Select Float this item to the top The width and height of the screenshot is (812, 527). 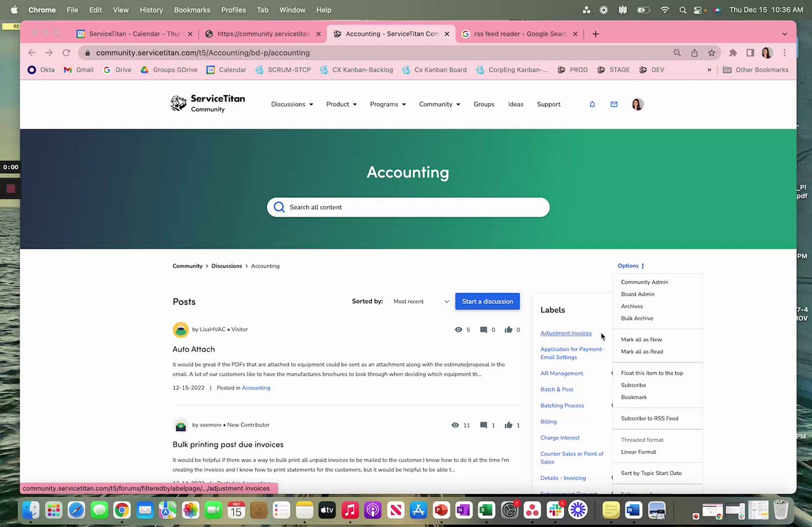[x=652, y=373]
